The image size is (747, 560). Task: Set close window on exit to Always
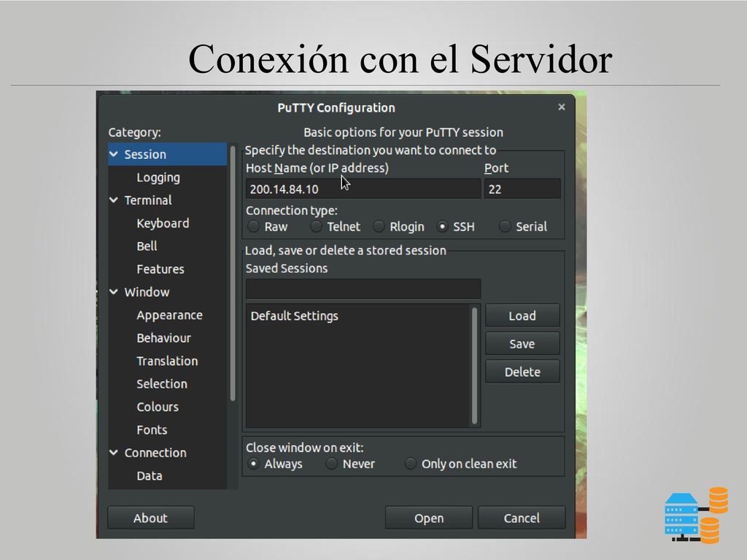[253, 463]
